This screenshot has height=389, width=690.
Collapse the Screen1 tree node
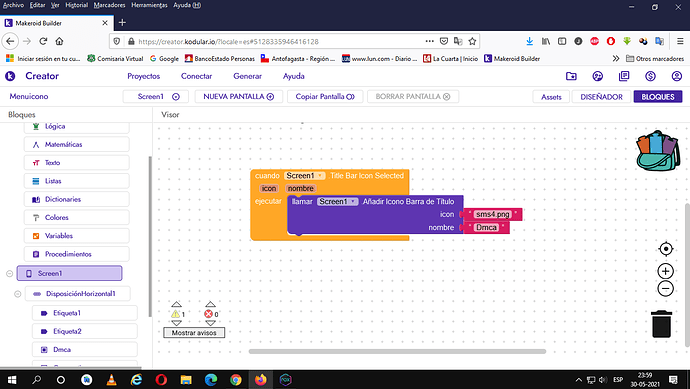point(9,274)
